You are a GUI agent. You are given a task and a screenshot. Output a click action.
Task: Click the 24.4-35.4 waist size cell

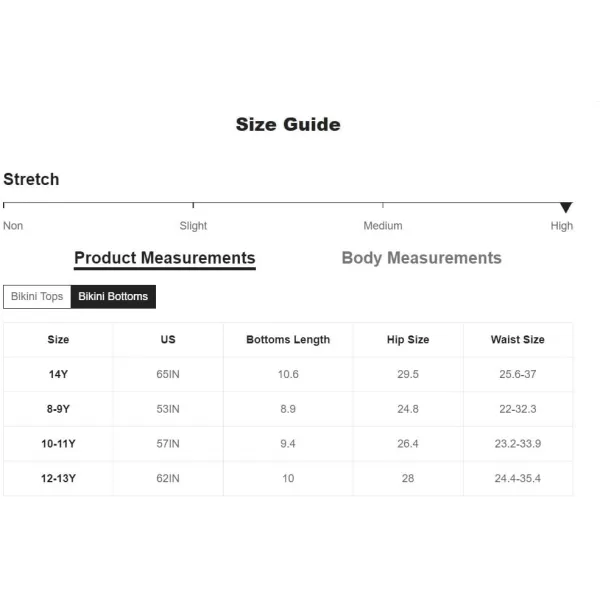(518, 478)
